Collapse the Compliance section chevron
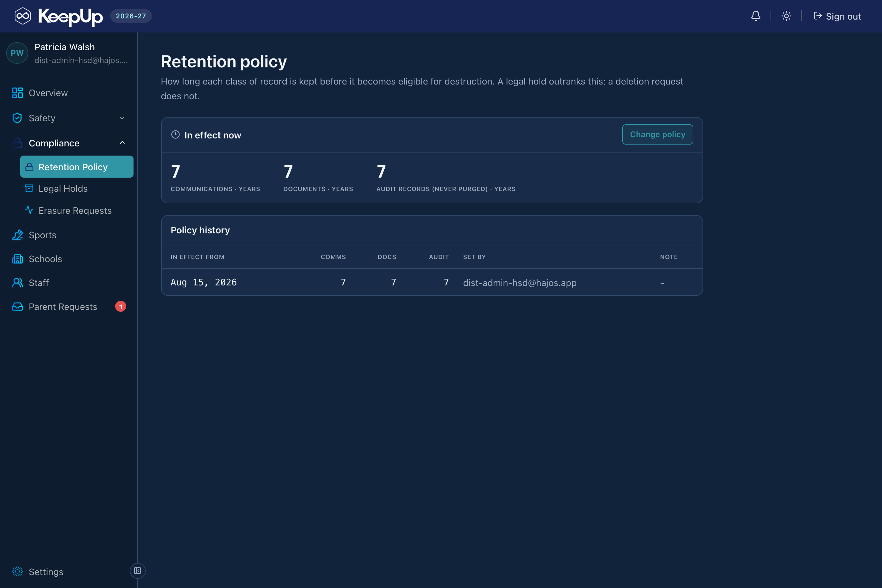Image resolution: width=882 pixels, height=588 pixels. click(x=122, y=143)
